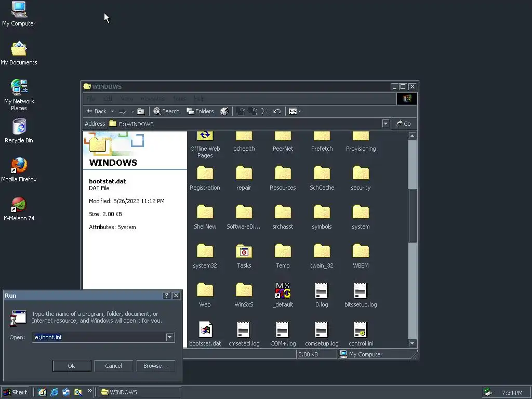532x399 pixels.
Task: Click the Run dialog help question-mark button
Action: 166,296
